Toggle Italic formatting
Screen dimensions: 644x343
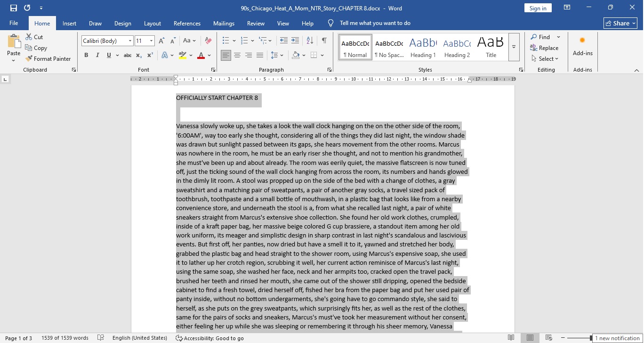click(x=97, y=55)
